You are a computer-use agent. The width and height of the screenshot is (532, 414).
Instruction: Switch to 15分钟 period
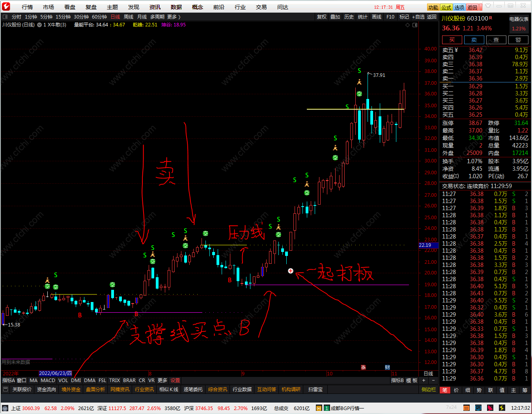point(63,17)
